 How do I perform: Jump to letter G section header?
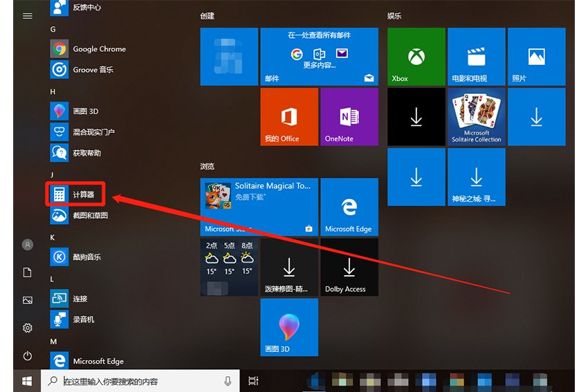[53, 29]
